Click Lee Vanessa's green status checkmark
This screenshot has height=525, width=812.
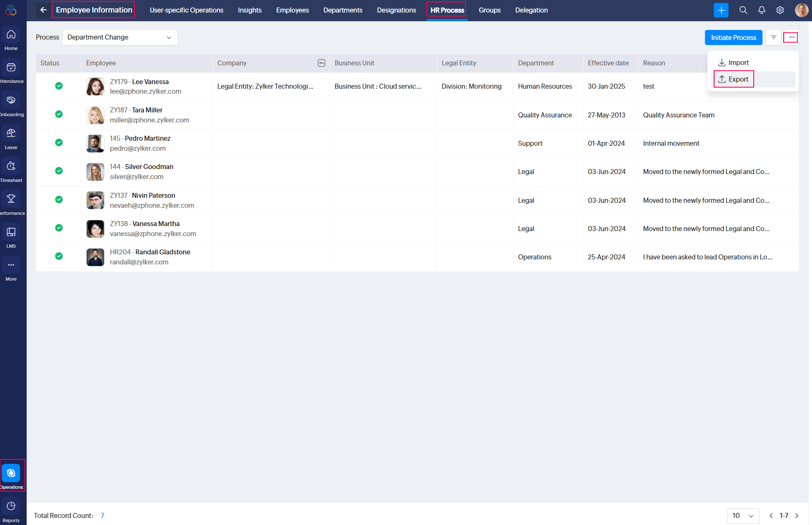tap(59, 86)
